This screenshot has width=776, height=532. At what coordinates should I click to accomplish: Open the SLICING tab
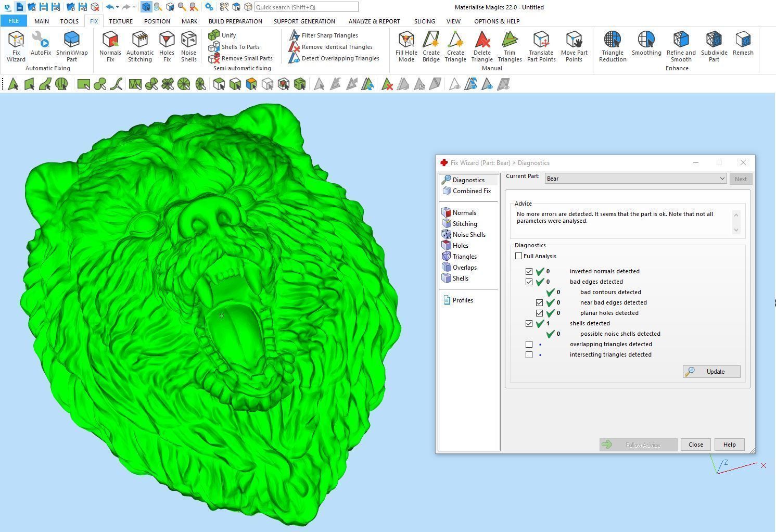point(425,21)
